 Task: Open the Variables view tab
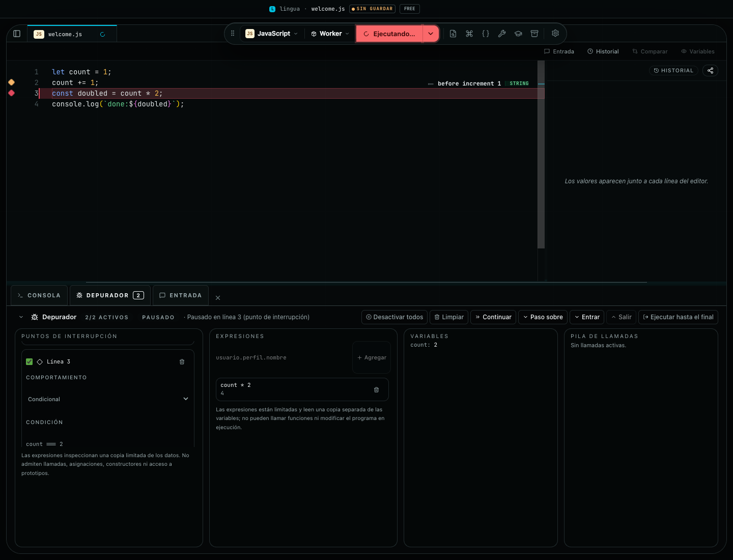tap(698, 51)
